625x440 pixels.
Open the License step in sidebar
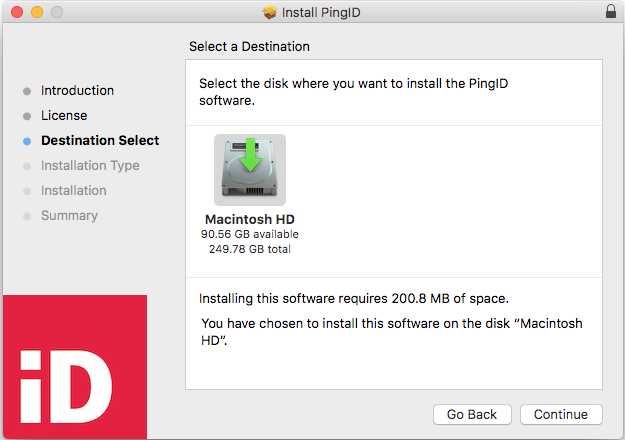pyautogui.click(x=64, y=116)
